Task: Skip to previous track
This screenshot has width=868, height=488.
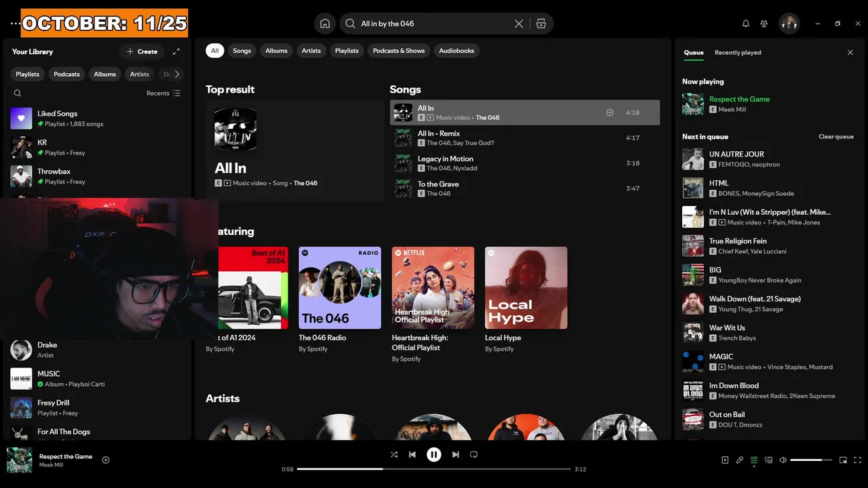Action: point(412,455)
